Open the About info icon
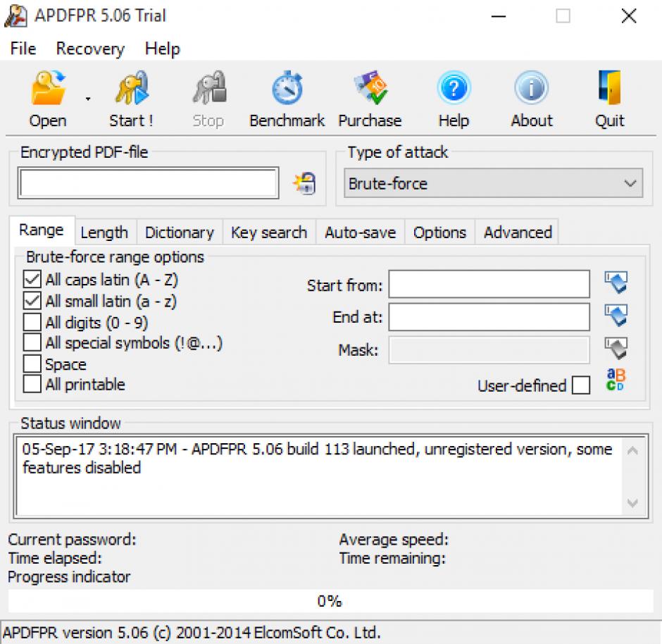Image resolution: width=662 pixels, height=644 pixels. 532,88
